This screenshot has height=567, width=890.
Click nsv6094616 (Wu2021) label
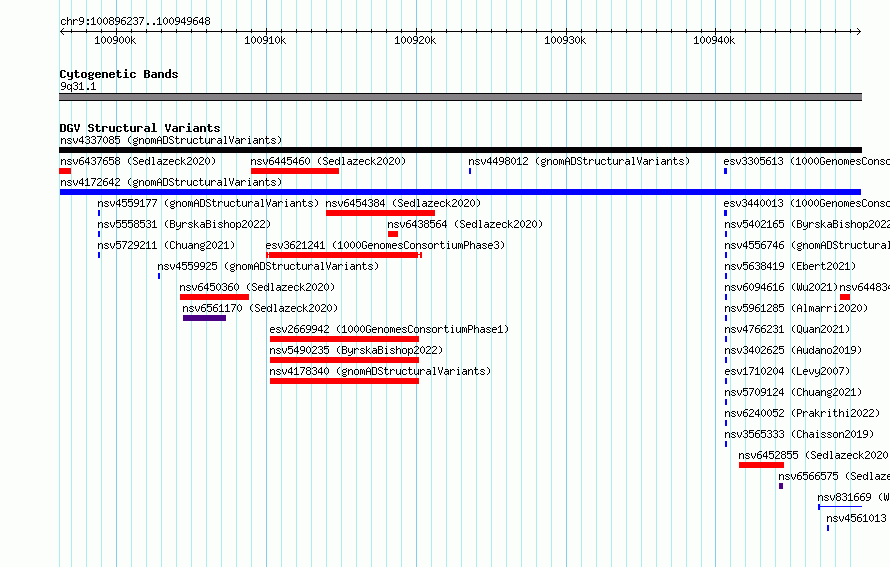(781, 287)
